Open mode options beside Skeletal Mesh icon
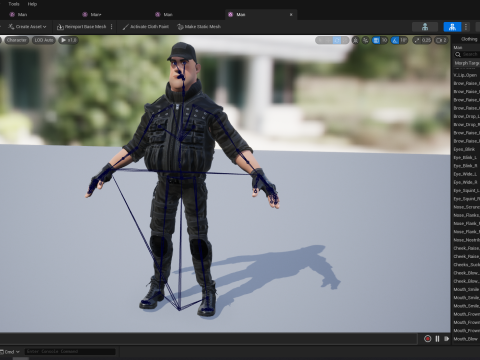Viewport: 480px width, 360px height. coord(466,27)
